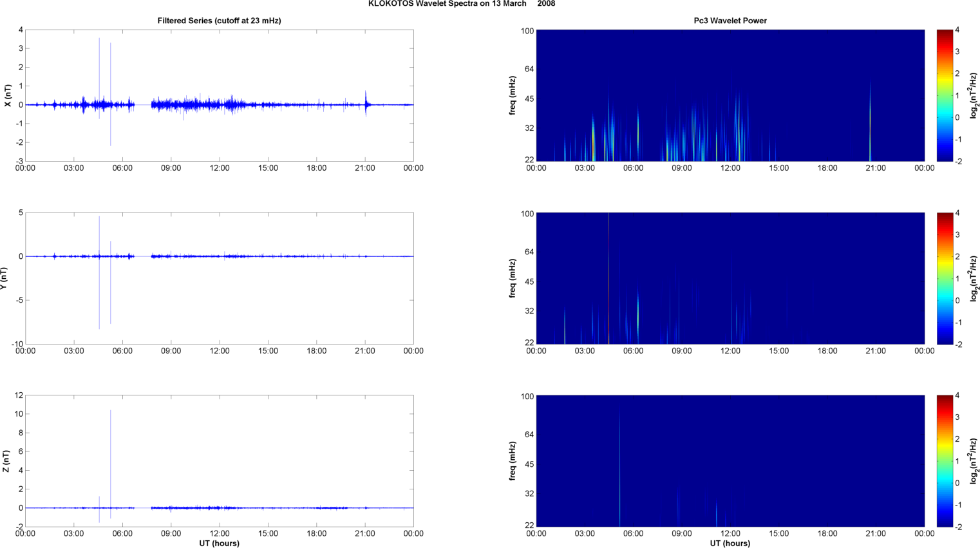The width and height of the screenshot is (980, 548).
Task: Click the 'Y (nT)' axis label
Action: 4,278
